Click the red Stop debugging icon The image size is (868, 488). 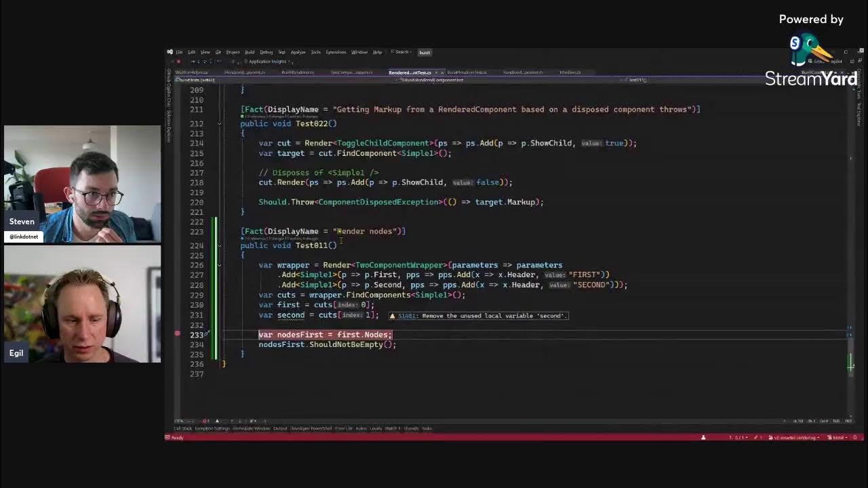(178, 61)
